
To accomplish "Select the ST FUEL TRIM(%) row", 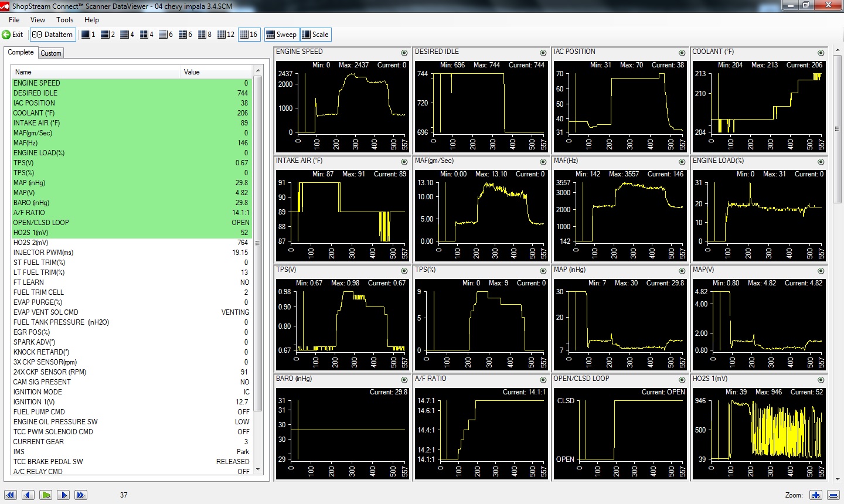I will [131, 263].
